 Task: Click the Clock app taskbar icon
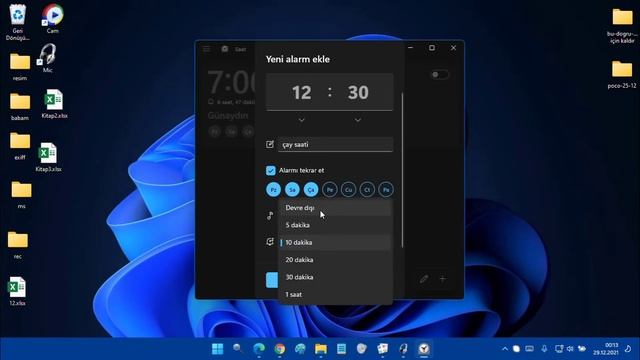(x=424, y=349)
